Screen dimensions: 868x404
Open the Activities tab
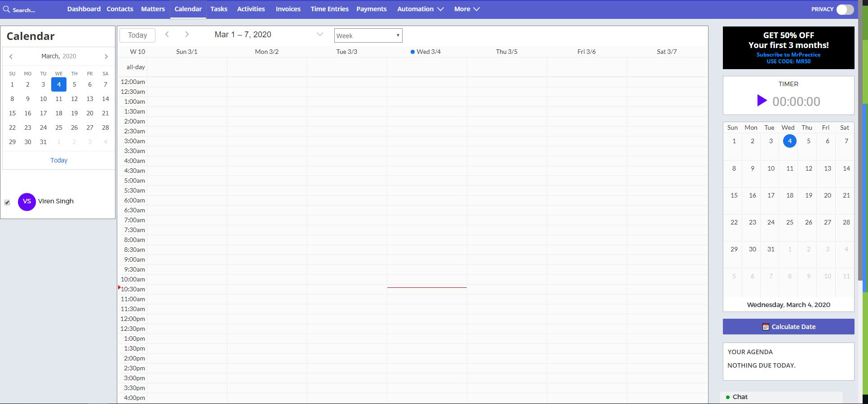pyautogui.click(x=251, y=9)
